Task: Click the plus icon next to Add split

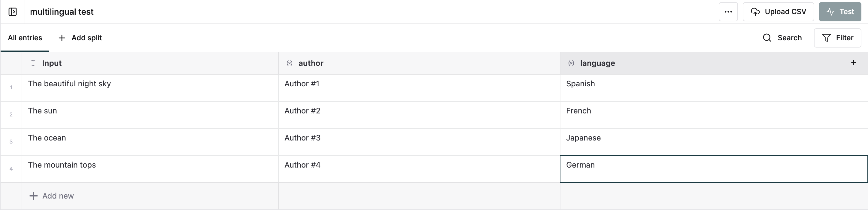Action: (61, 38)
